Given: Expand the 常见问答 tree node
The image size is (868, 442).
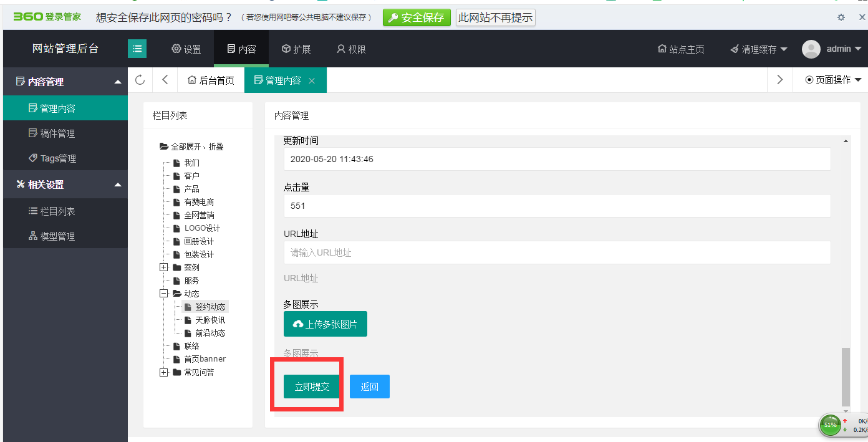Looking at the screenshot, I should (x=164, y=372).
